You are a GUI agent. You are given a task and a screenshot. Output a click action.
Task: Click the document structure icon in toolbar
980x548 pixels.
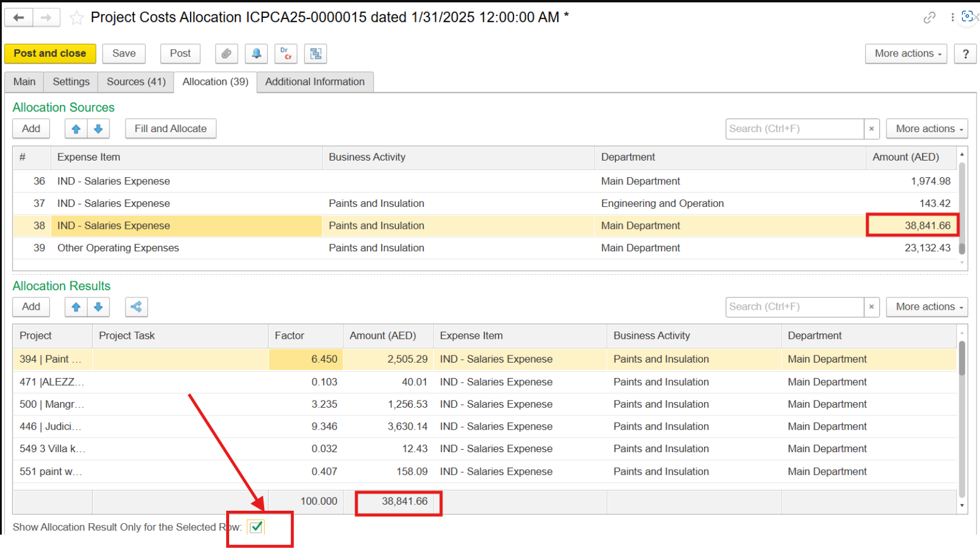coord(316,54)
